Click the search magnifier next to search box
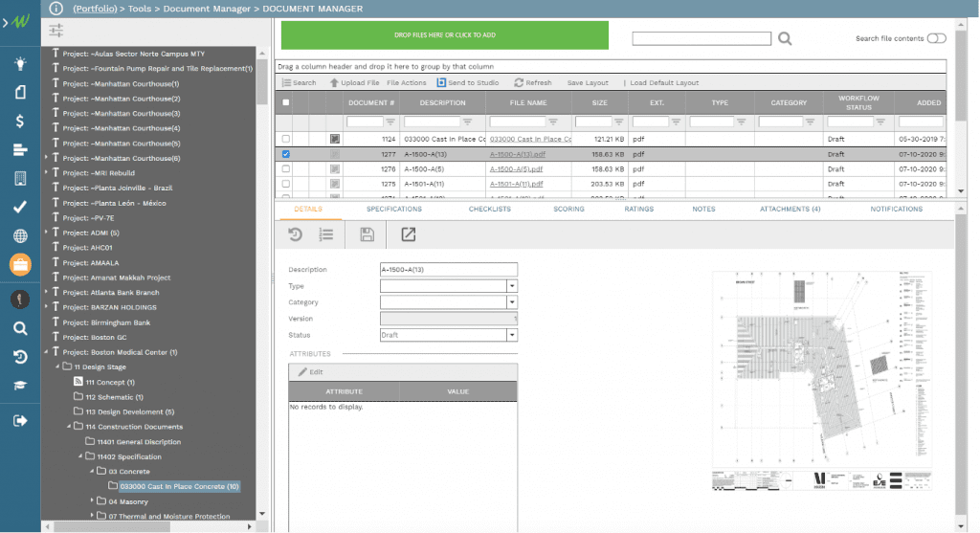980x533 pixels. (785, 38)
